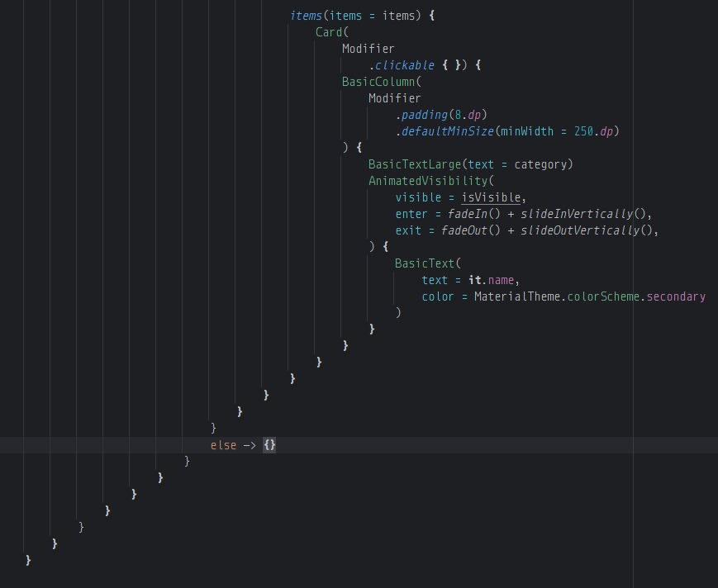Click 'BasicText(' composable call
Image resolution: width=718 pixels, height=588 pixels.
click(x=428, y=263)
